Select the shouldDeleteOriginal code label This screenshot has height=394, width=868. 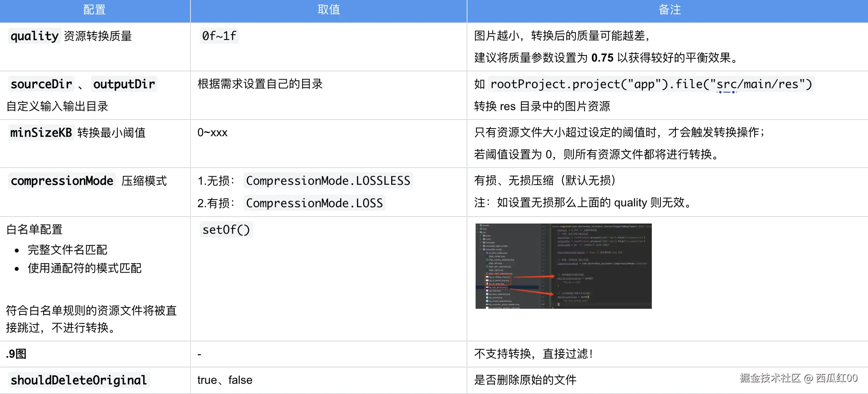pos(79,380)
